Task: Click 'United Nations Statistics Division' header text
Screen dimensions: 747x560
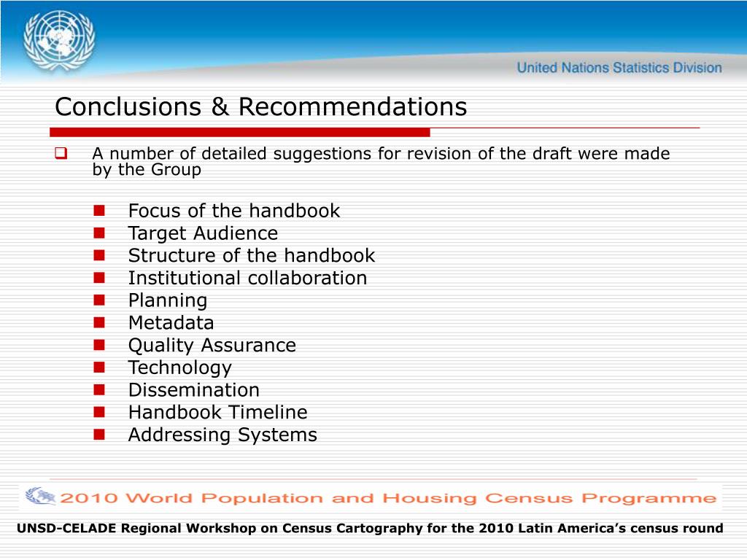Action: point(619,68)
